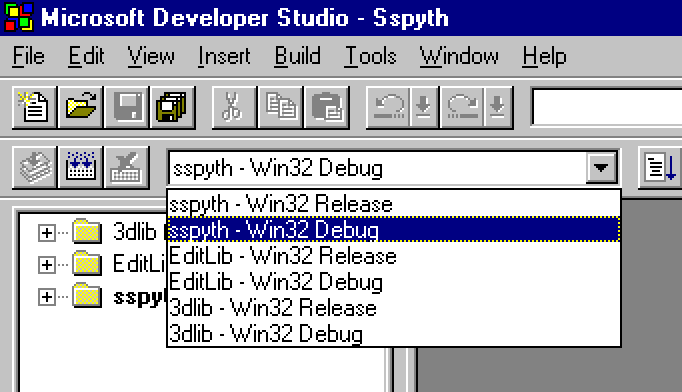Click the Cut scissors icon
682x392 pixels.
pyautogui.click(x=234, y=107)
